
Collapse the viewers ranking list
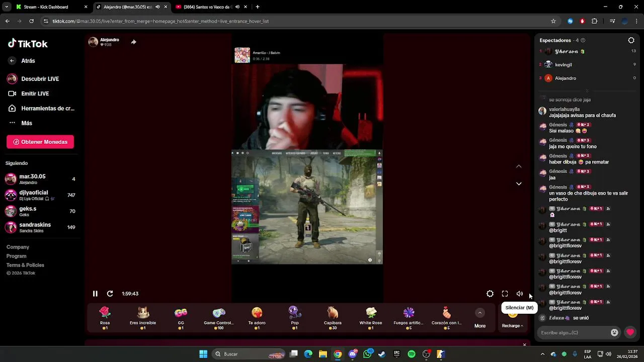(587, 91)
